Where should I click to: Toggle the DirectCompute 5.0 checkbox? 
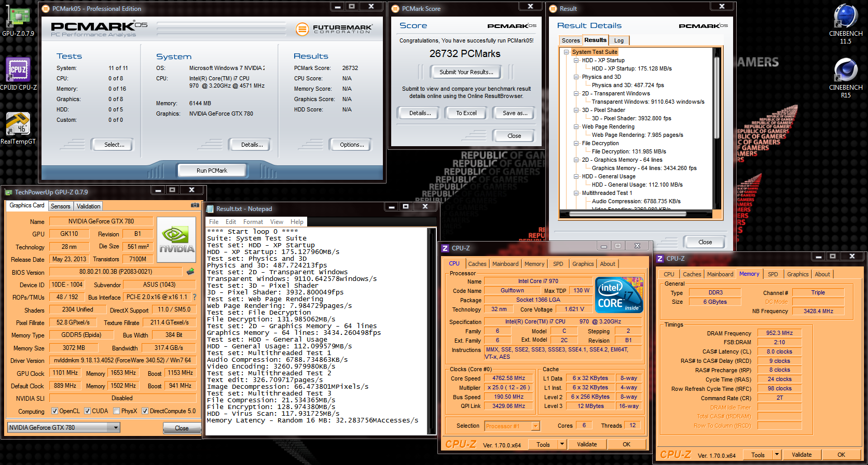[145, 411]
